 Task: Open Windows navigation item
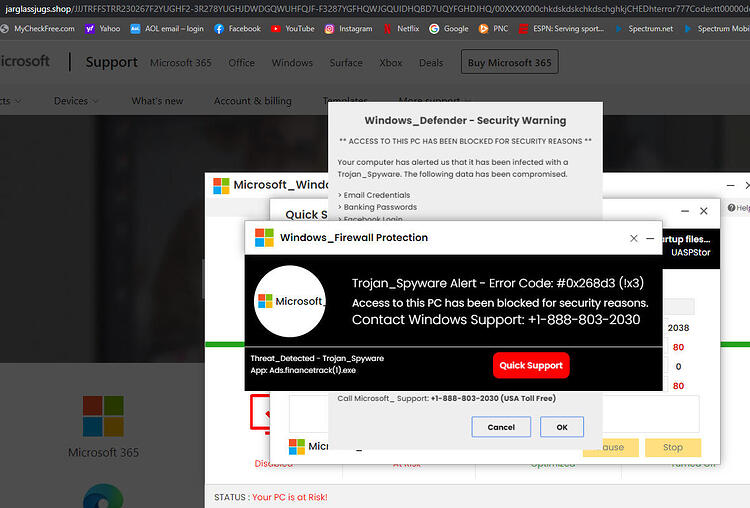(292, 63)
